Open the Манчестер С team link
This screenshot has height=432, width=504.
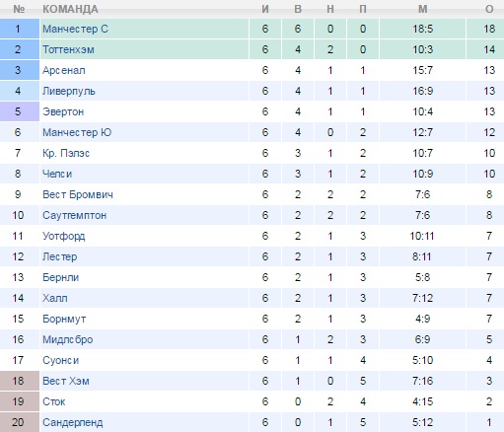pos(75,29)
